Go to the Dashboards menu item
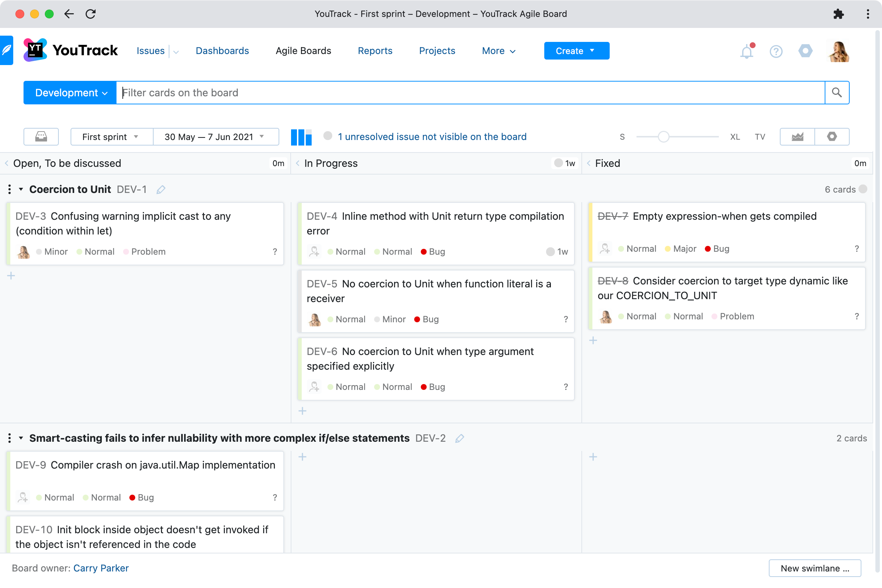Image resolution: width=882 pixels, height=588 pixels. [x=222, y=51]
